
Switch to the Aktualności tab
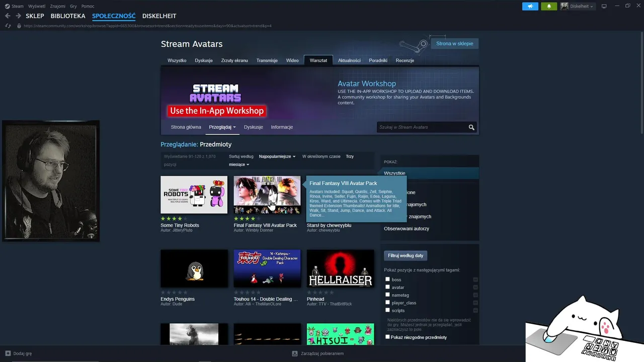coord(349,60)
